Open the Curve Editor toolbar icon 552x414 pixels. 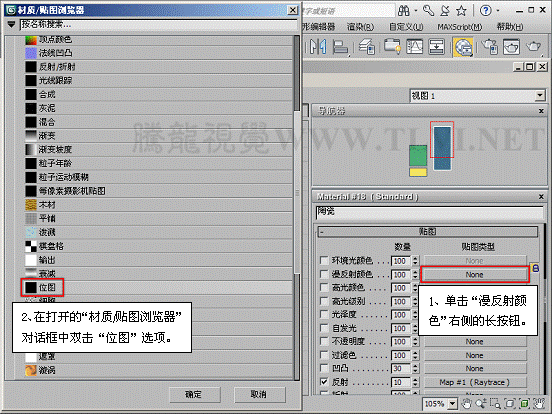(414, 46)
